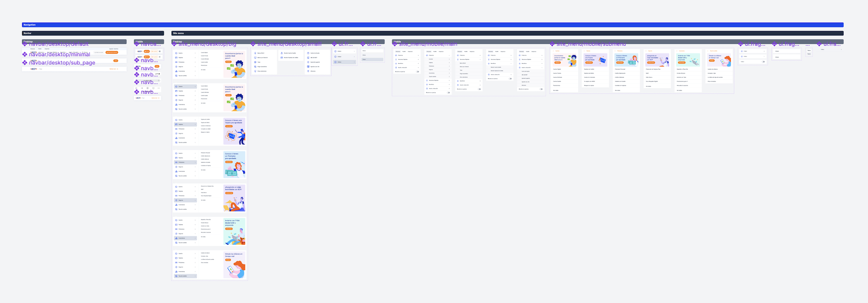
Task: Click component icon beside site_menu/desktop/big label
Action: click(x=175, y=44)
